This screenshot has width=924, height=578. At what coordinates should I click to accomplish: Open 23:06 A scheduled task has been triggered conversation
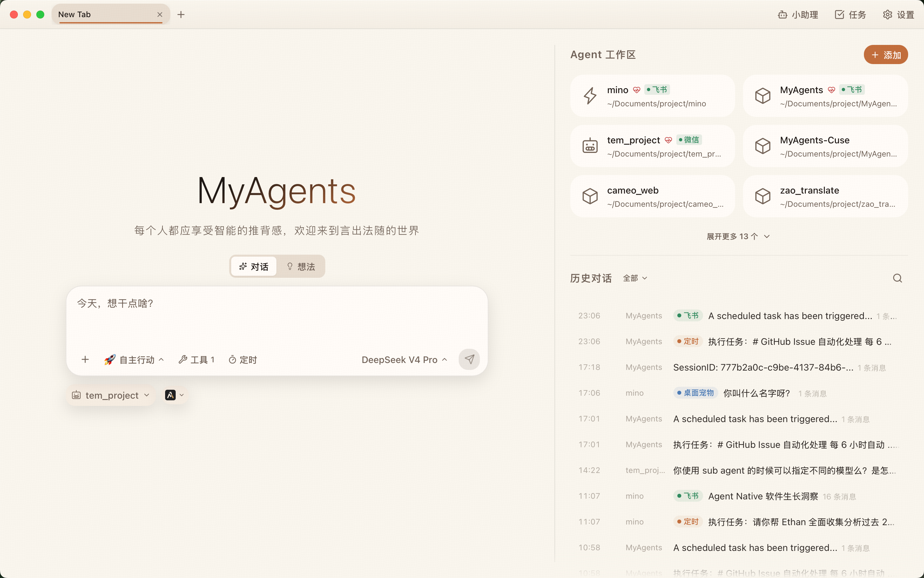click(x=738, y=316)
